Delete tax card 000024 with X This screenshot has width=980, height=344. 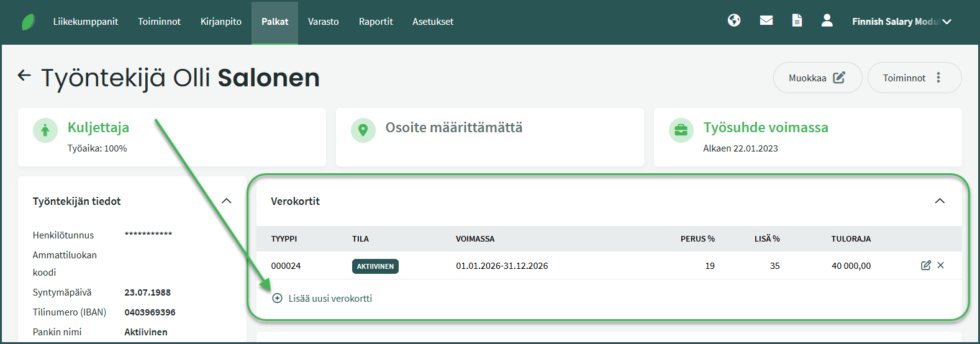click(941, 265)
